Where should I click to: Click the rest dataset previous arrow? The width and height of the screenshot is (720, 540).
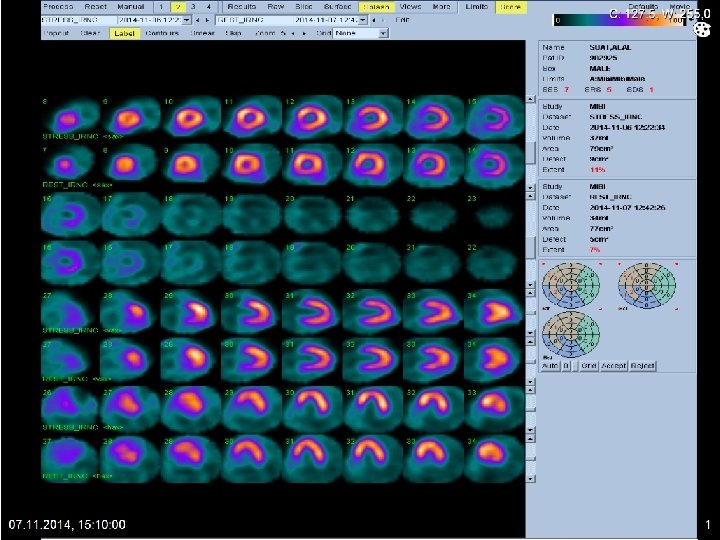click(x=374, y=20)
